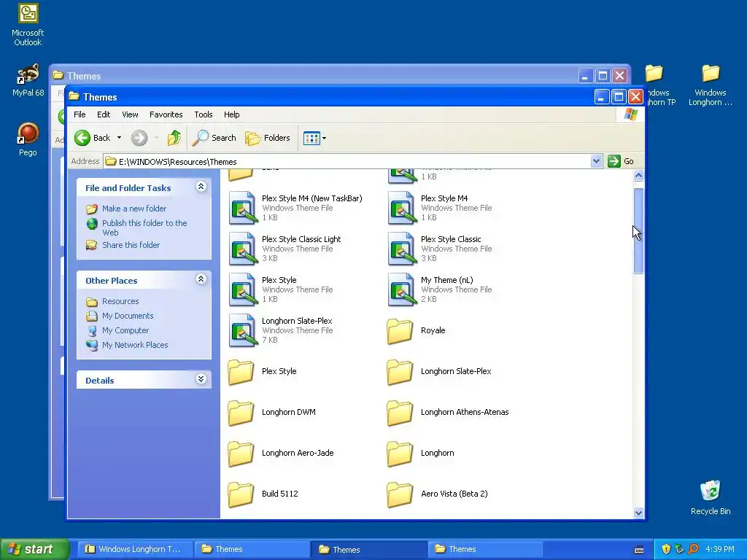Select the Longhorn Slate-Plex theme file icon
747x560 pixels.
tap(243, 330)
